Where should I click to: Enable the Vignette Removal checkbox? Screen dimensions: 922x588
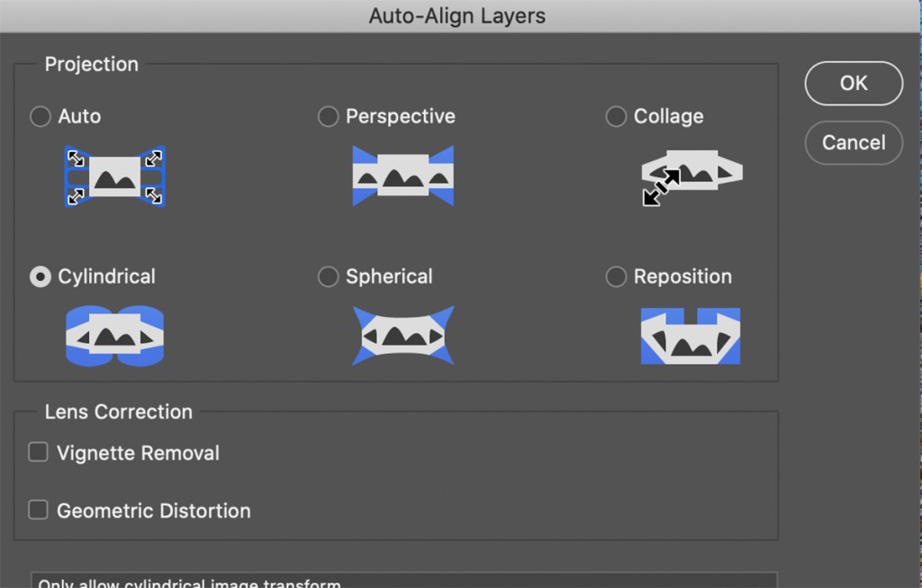pyautogui.click(x=38, y=453)
